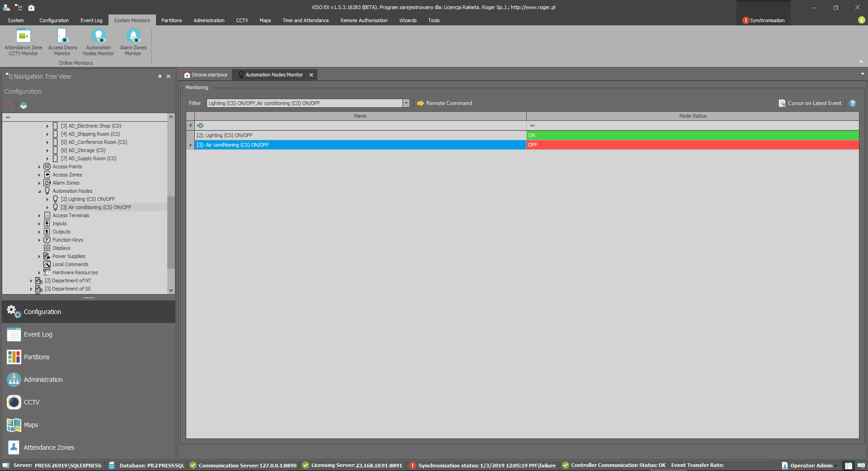This screenshot has height=471, width=868.
Task: Open Maps from the navigation sidebar
Action: click(31, 425)
